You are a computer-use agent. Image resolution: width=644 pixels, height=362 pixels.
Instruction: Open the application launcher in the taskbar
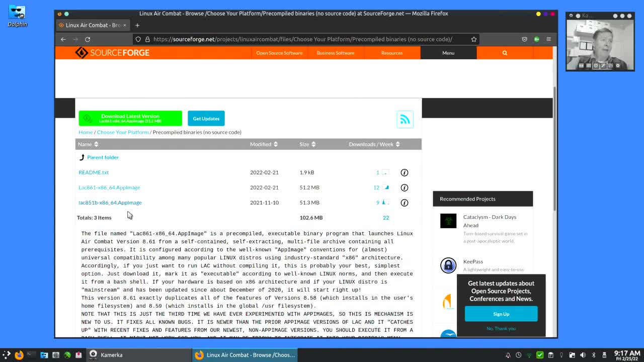[x=6, y=355]
